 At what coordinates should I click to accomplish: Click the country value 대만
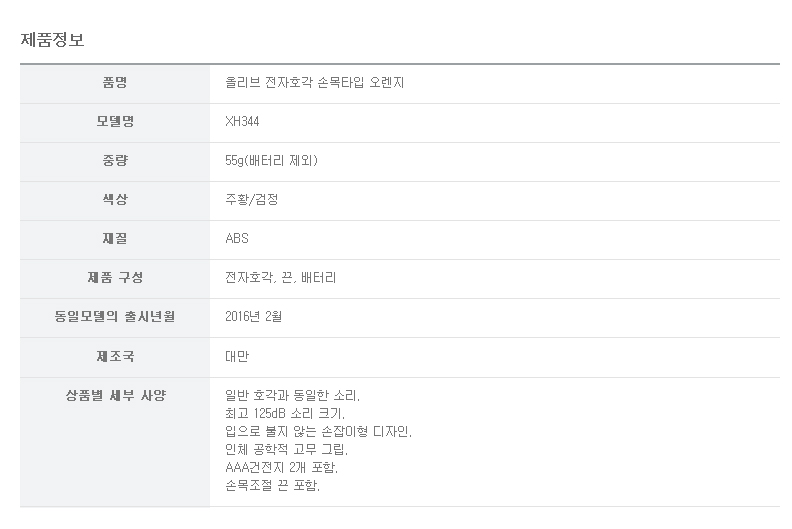[x=237, y=355]
